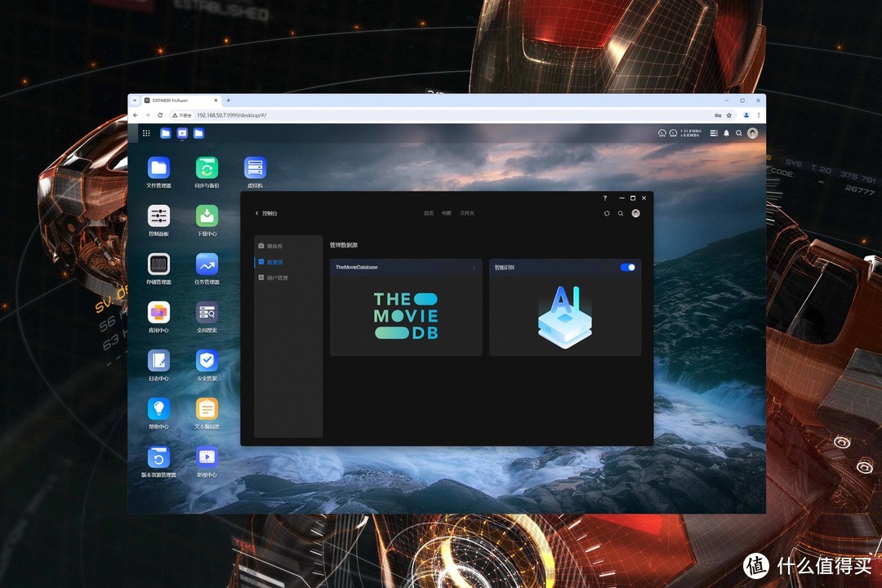Open the Chrome profile button
Screen dimensions: 882x588
pyautogui.click(x=746, y=115)
